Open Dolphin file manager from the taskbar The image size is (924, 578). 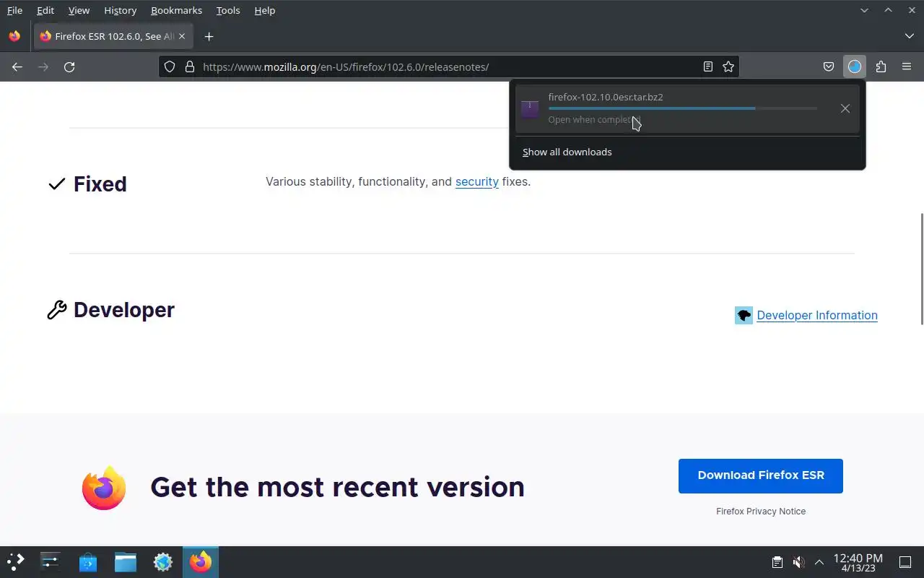pos(126,561)
